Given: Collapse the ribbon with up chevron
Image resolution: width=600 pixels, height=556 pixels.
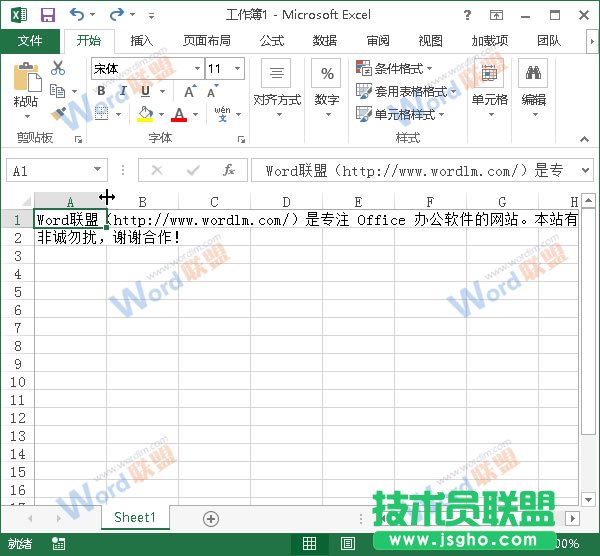Looking at the screenshot, I should 584,139.
